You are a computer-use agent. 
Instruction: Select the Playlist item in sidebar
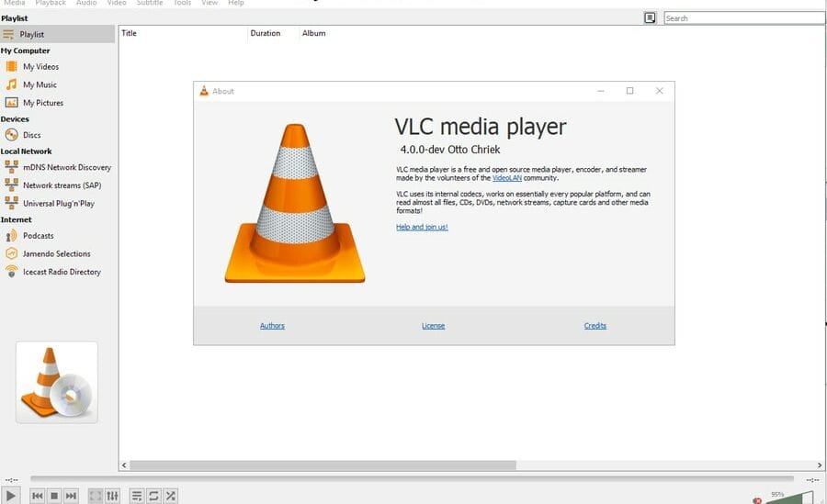click(57, 34)
